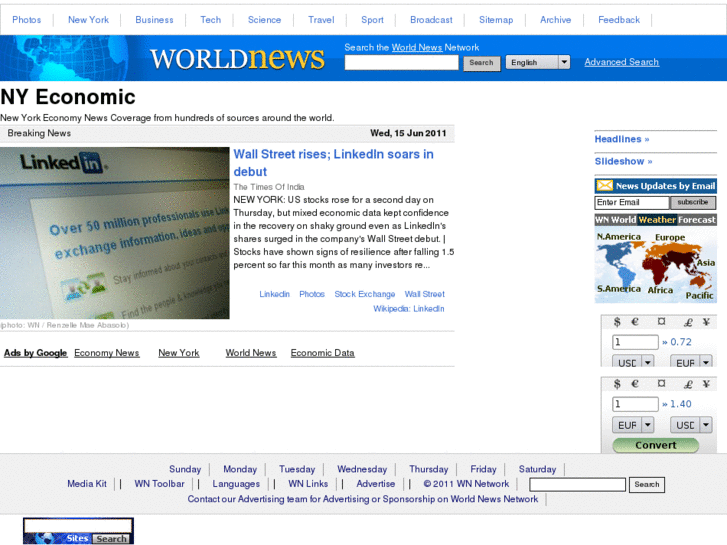The width and height of the screenshot is (727, 545).
Task: Open the World News ad link
Action: click(x=251, y=353)
